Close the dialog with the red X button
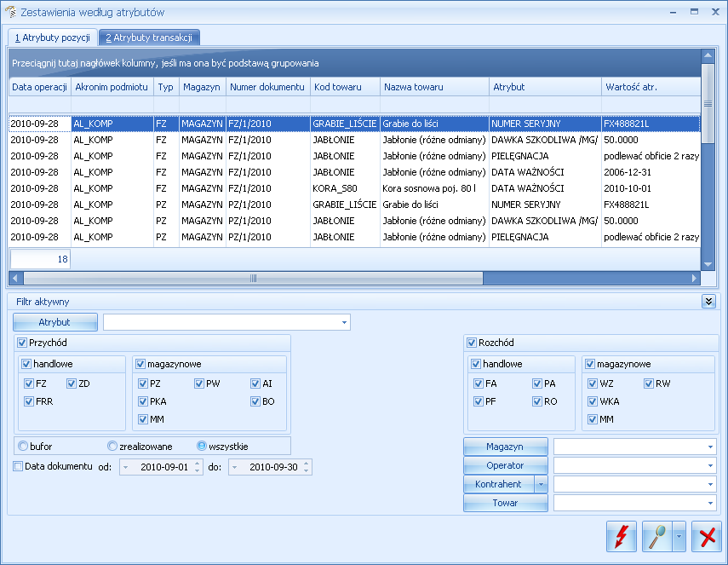The width and height of the screenshot is (728, 565). [707, 536]
